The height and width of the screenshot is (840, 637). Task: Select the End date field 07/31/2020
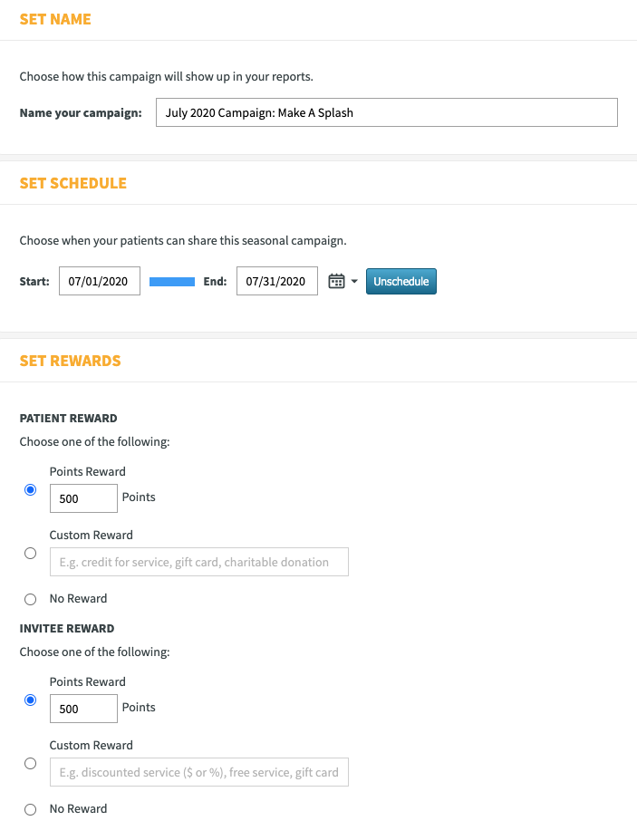(x=277, y=281)
